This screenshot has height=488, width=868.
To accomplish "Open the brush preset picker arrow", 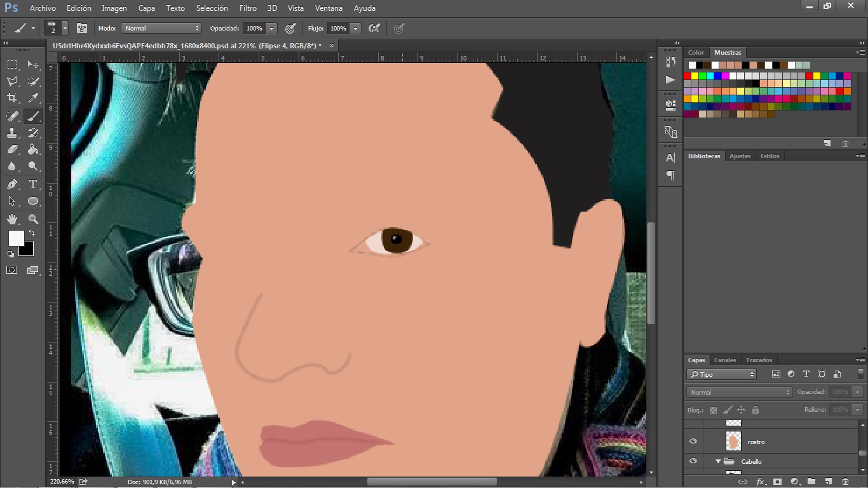I will pos(64,28).
